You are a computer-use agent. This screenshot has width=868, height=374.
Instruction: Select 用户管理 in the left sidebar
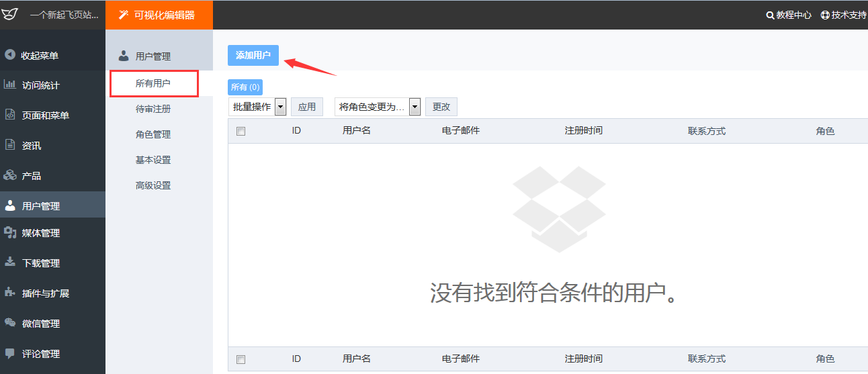point(52,204)
